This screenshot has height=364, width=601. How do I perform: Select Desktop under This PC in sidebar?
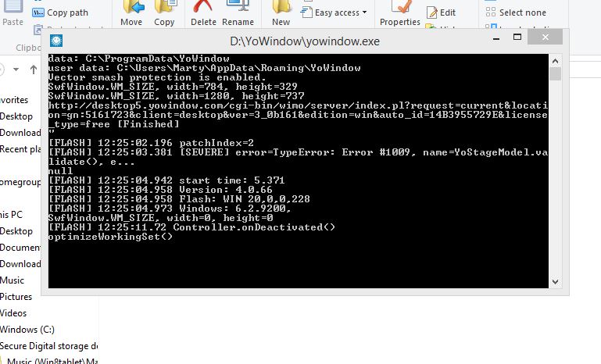16,231
